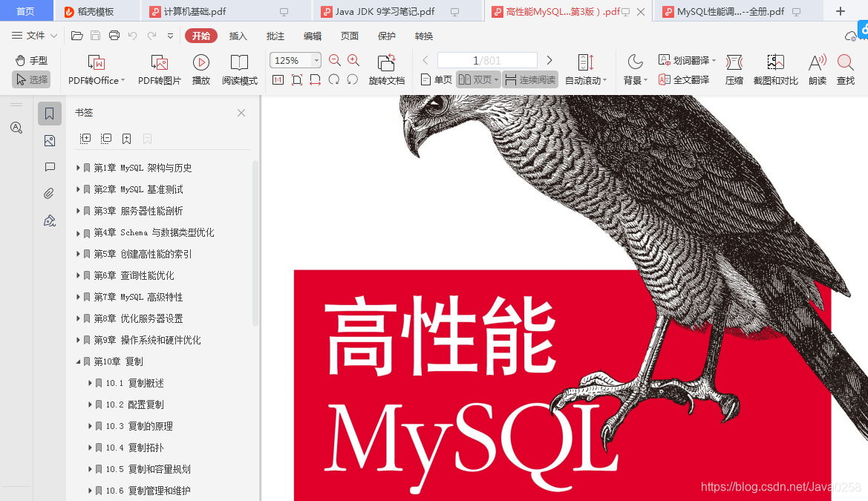The height and width of the screenshot is (501, 868).
Task: Toggle 双页 double page view
Action: (x=478, y=79)
